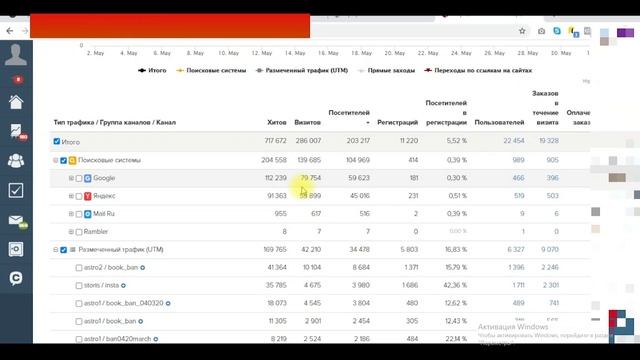Toggle Прямые заходы series in legend
The height and width of the screenshot is (360, 640).
coord(386,70)
